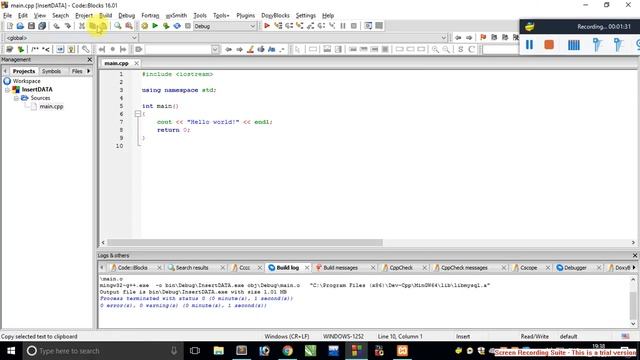Viewport: 640px width, 360px height.
Task: Collapse the InsertDATA project node
Action: click(7, 89)
